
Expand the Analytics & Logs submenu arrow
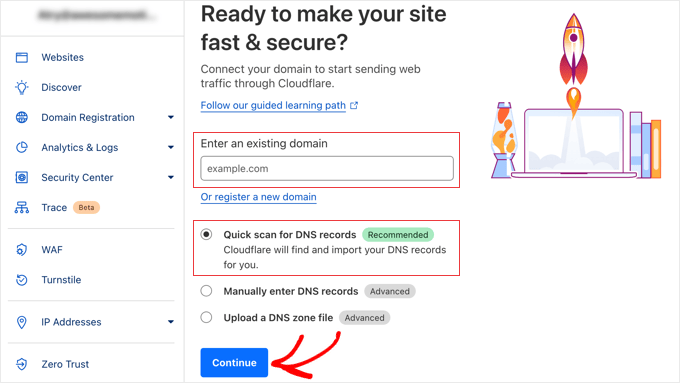coord(171,147)
